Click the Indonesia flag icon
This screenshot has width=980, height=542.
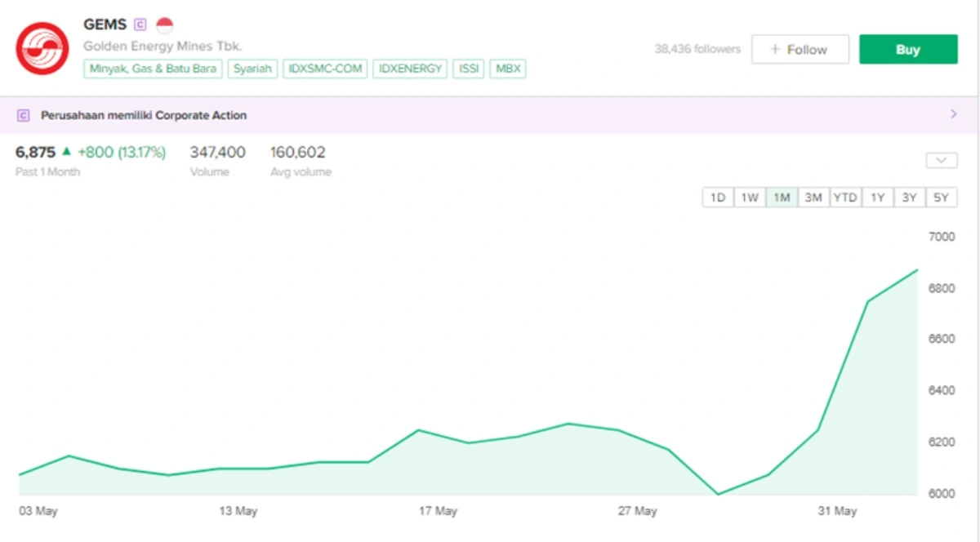(165, 24)
